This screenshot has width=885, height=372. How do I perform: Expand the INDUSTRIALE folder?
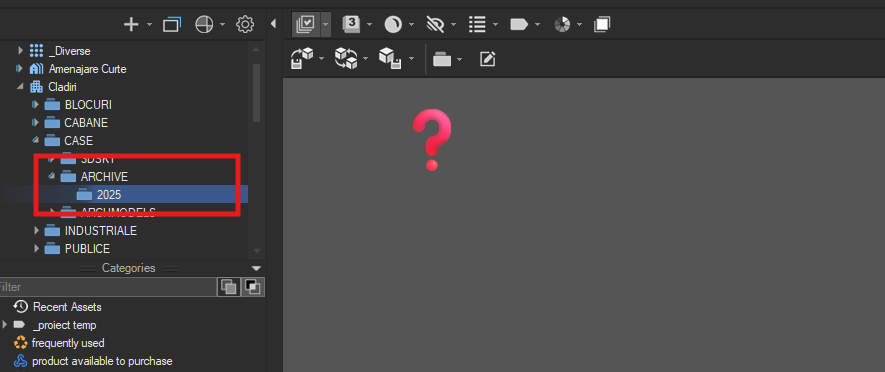coord(36,230)
